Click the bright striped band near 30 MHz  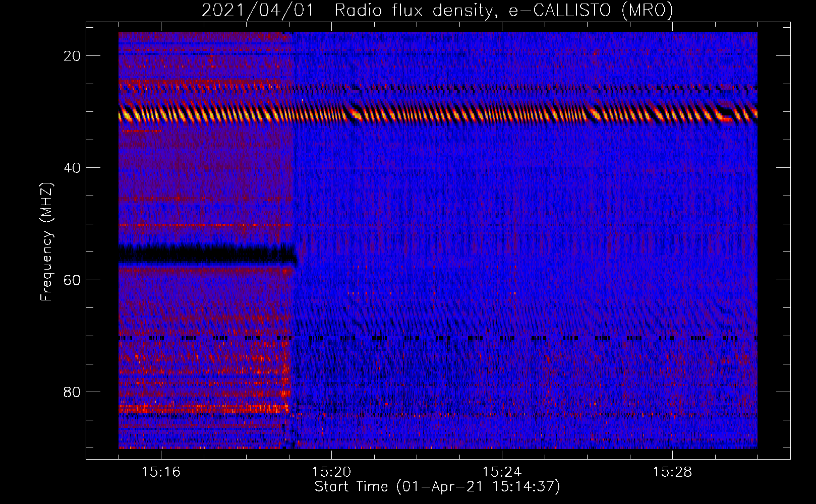[x=438, y=115]
